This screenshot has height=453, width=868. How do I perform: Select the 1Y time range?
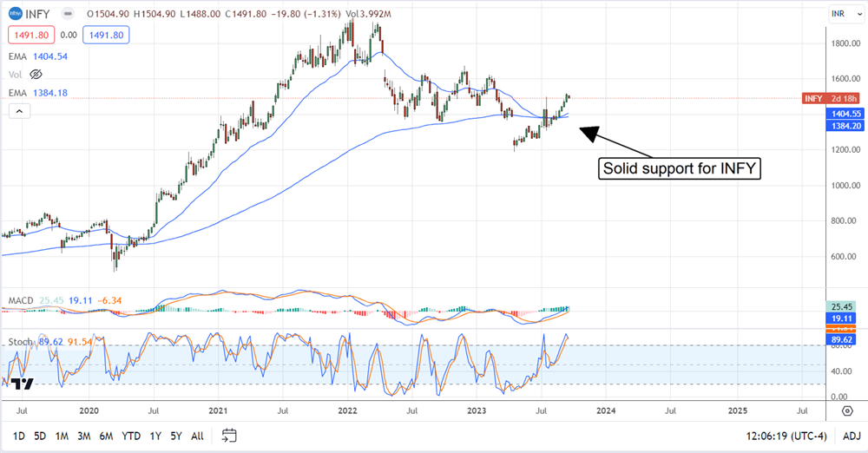[x=155, y=437]
